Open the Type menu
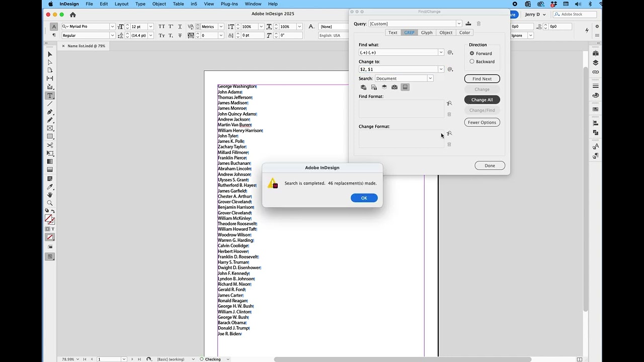 point(140,4)
